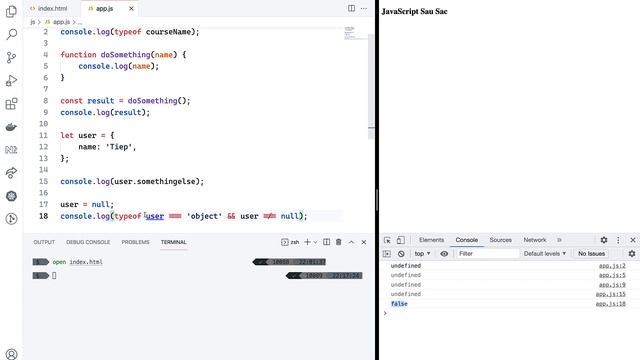The image size is (640, 360).
Task: Kill terminal with trash icon
Action: (339, 242)
